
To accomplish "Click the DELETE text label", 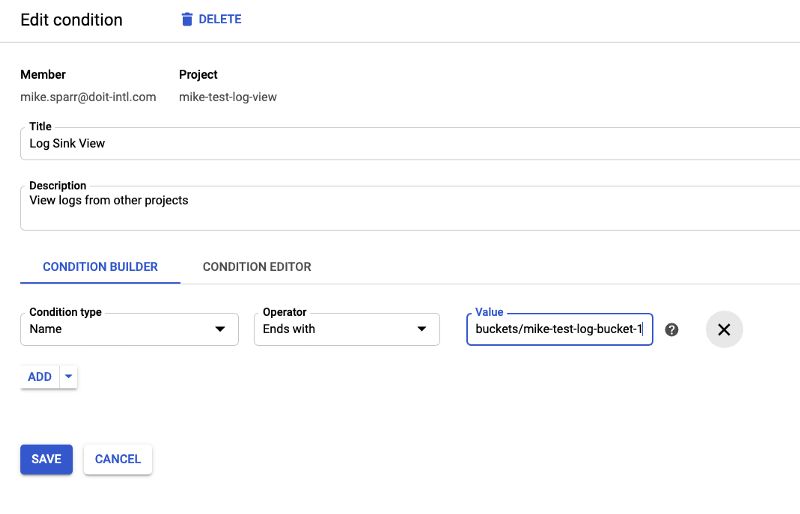I will [220, 19].
